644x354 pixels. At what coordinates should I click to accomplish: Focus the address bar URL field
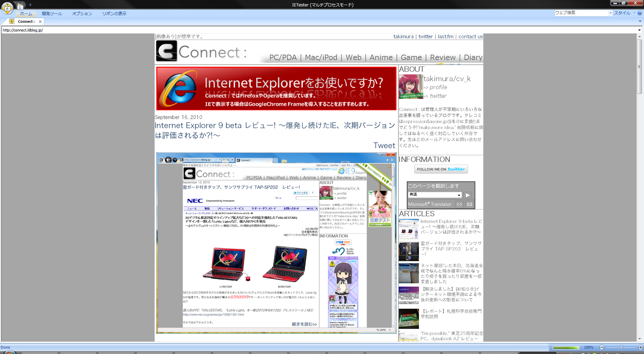[318, 30]
